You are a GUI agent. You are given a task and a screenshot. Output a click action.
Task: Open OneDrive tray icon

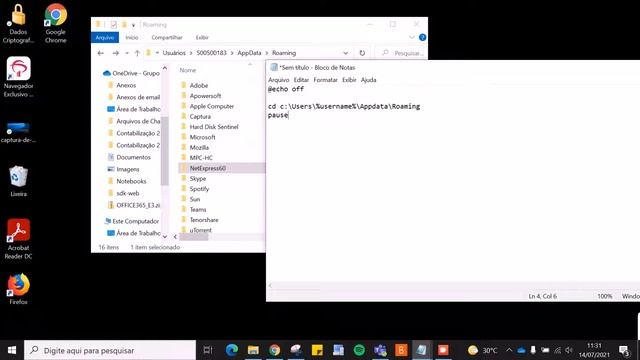[x=521, y=350]
